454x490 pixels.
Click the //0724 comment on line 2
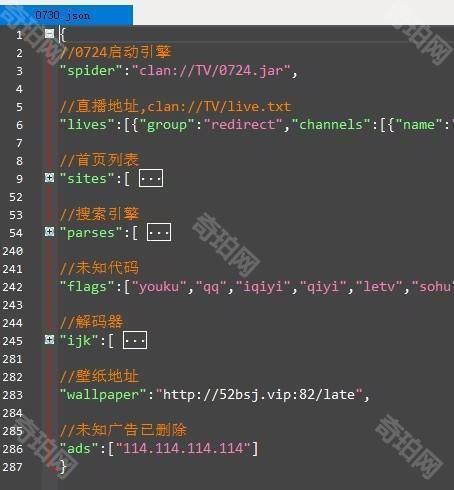116,52
